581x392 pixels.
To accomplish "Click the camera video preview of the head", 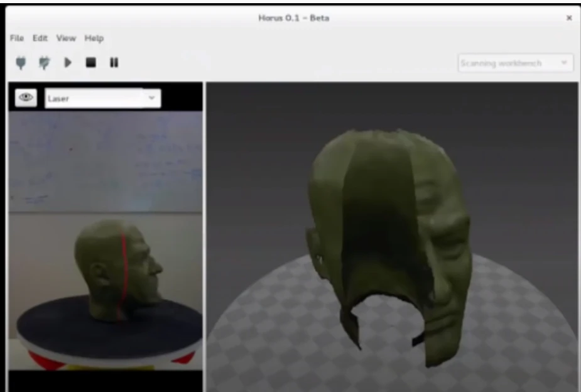I will (106, 240).
